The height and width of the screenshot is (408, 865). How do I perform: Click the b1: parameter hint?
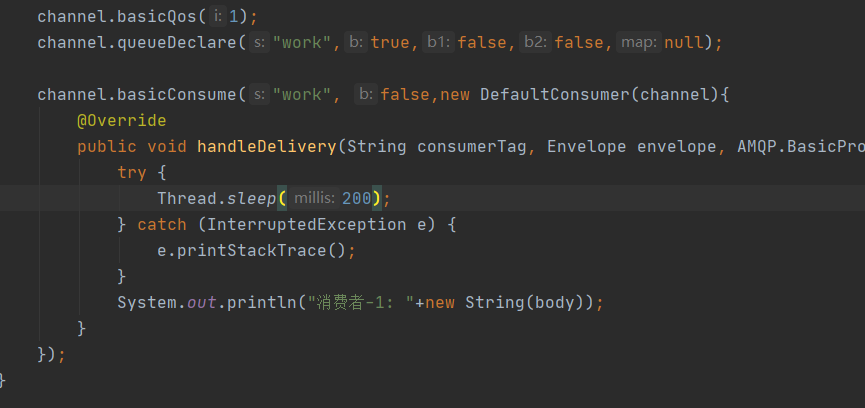click(x=439, y=42)
